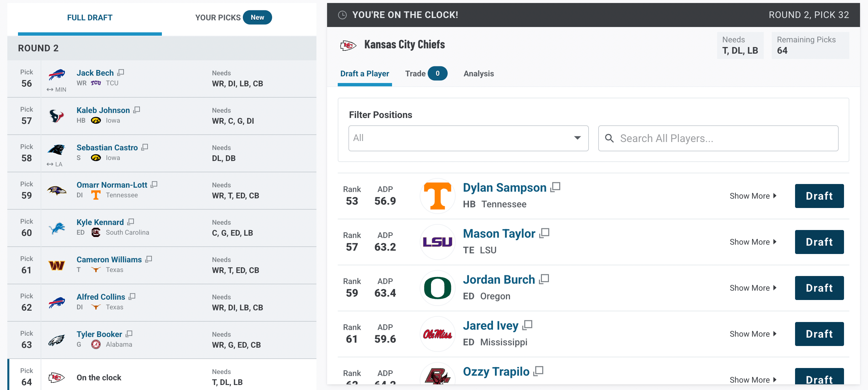
Task: Click Ravens logo on pick 59
Action: 57,191
